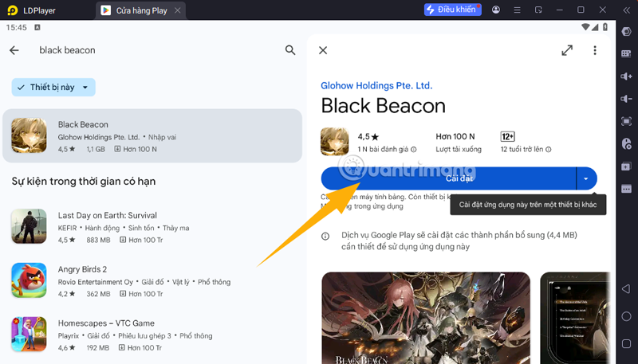Go back using the search back arrow
Image resolution: width=638 pixels, height=364 pixels.
[x=14, y=50]
